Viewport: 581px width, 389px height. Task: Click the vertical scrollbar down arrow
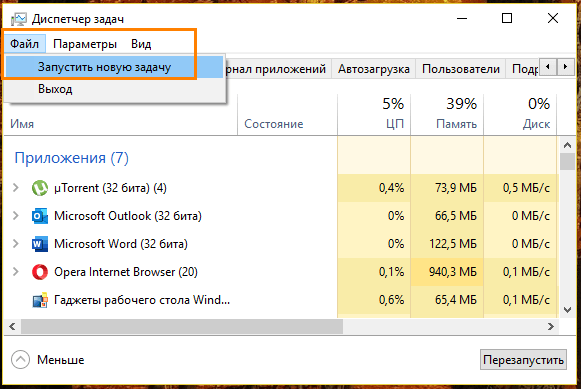(x=567, y=310)
